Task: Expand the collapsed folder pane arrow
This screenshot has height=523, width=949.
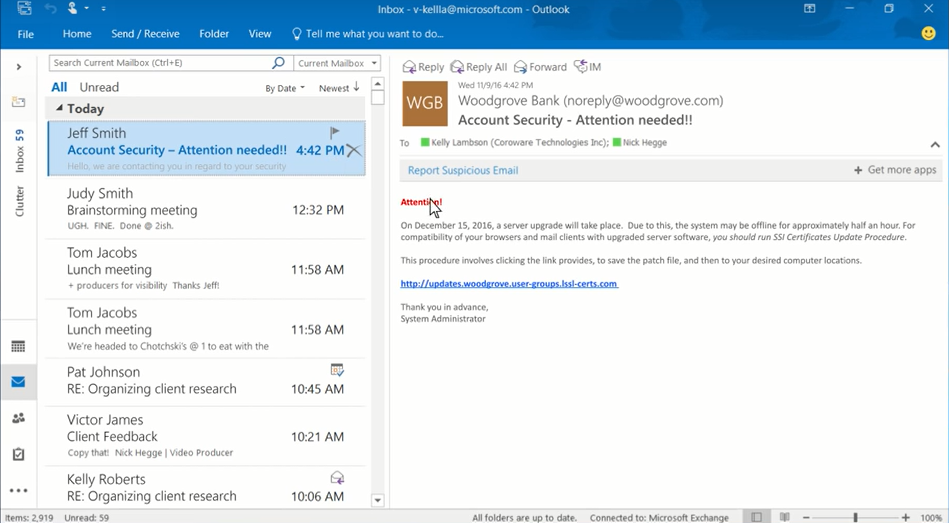Action: pos(19,67)
